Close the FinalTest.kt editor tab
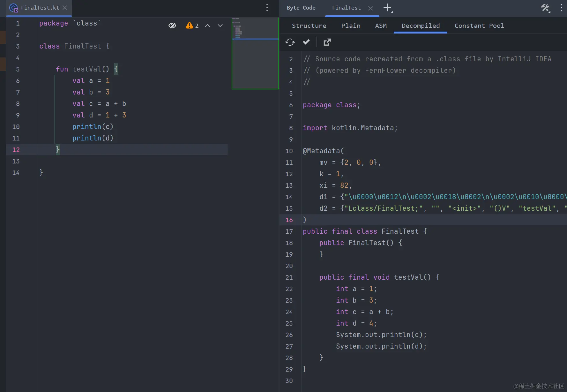The image size is (567, 392). pyautogui.click(x=65, y=8)
